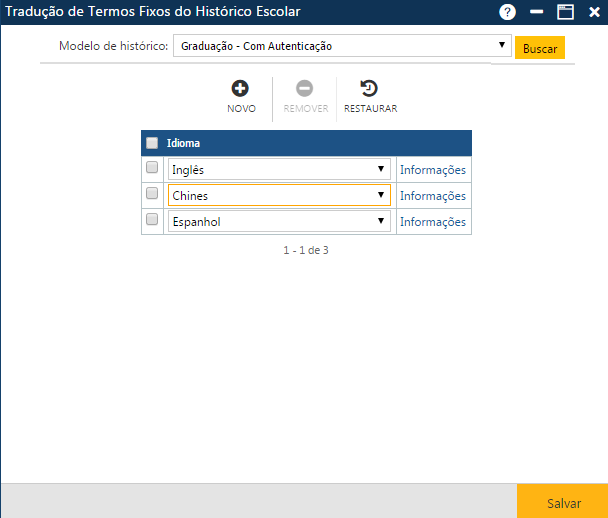Open the Modelo de histórico dropdown
This screenshot has height=518, width=608.
(342, 46)
